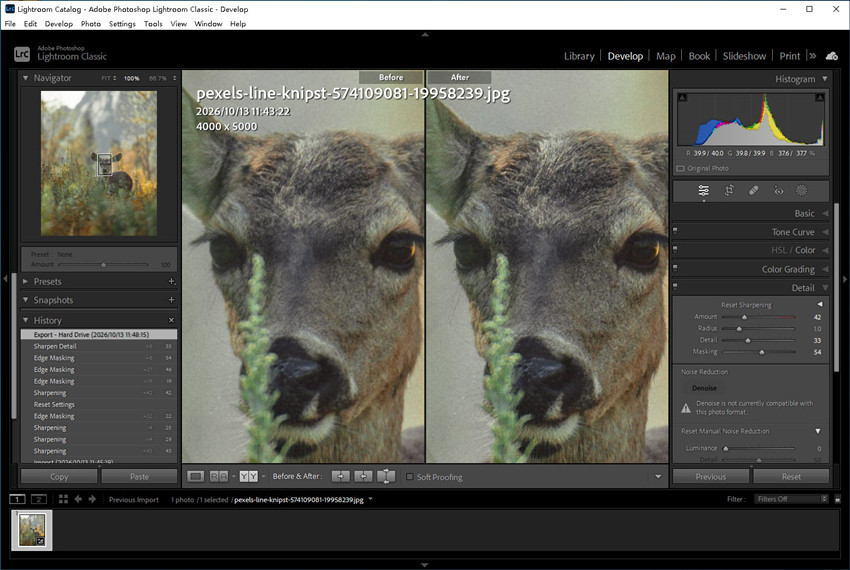Clear History with the X icon
This screenshot has width=850, height=570.
click(171, 320)
